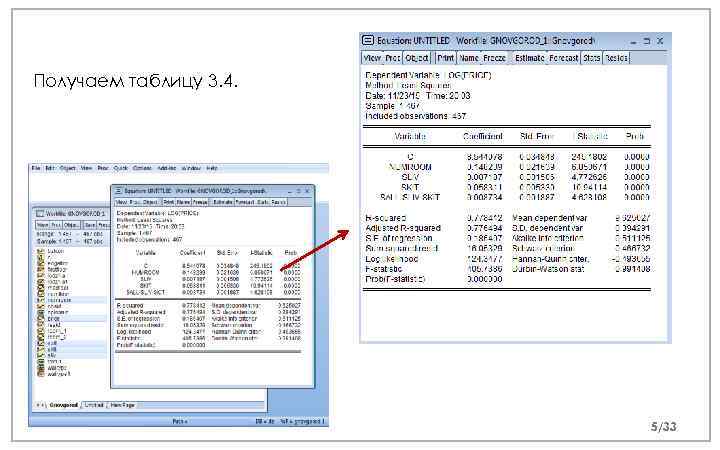Click the New Page tab in the workfile
Image resolution: width=720 pixels, height=450 pixels.
click(x=122, y=405)
